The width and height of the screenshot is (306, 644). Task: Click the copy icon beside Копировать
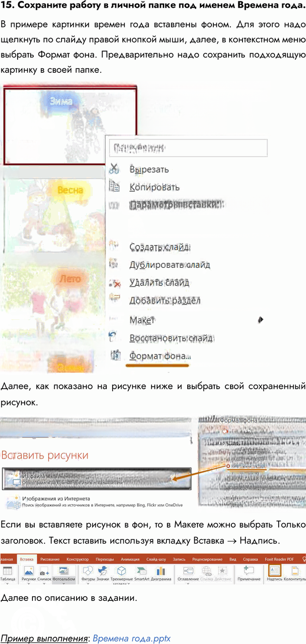click(114, 187)
